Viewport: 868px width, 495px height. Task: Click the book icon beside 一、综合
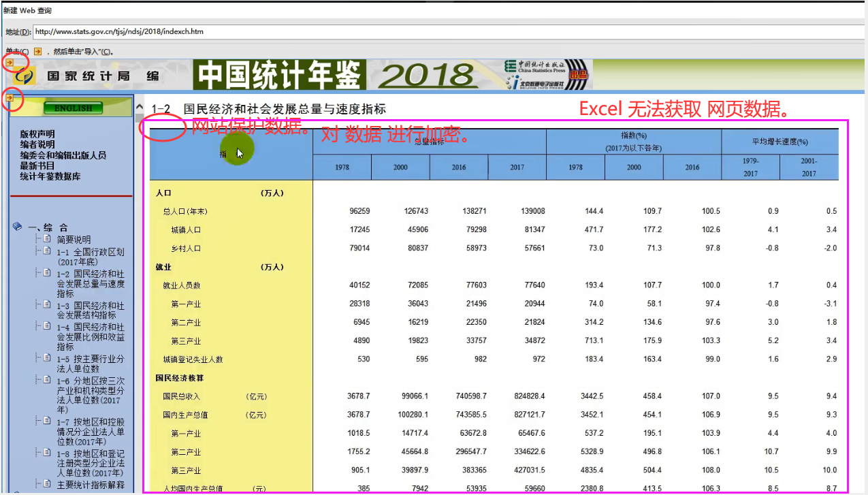18,227
